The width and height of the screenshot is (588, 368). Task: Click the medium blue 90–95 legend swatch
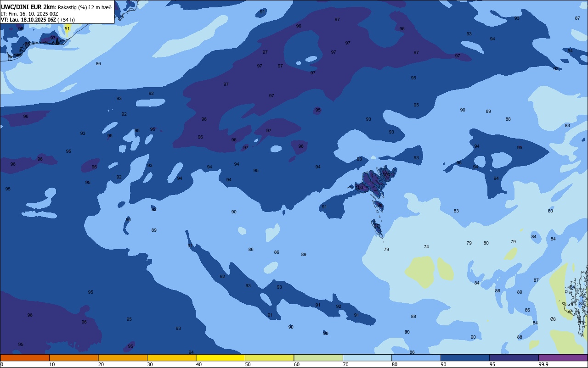(465, 357)
